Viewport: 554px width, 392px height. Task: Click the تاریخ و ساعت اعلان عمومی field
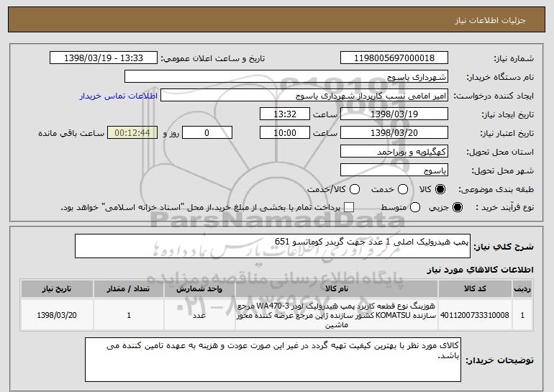[104, 58]
